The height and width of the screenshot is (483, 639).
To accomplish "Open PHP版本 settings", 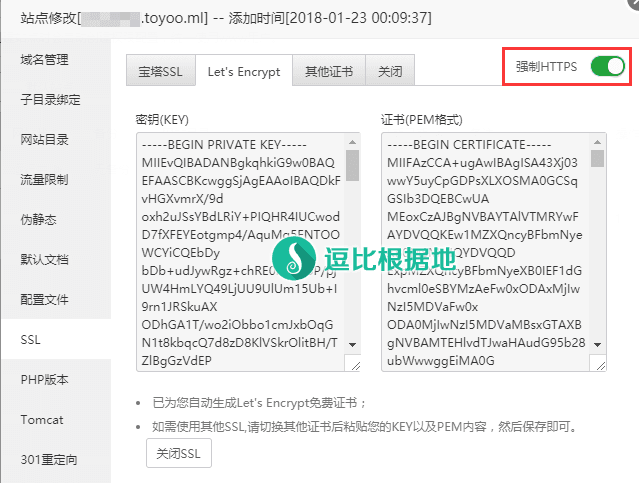I will pyautogui.click(x=44, y=380).
